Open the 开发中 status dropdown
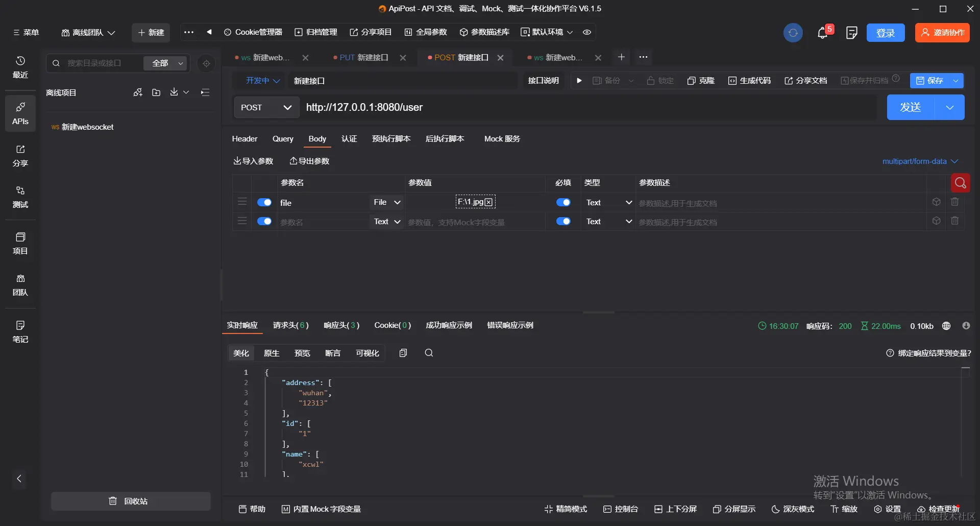Viewport: 980px width, 526px height. tap(263, 81)
